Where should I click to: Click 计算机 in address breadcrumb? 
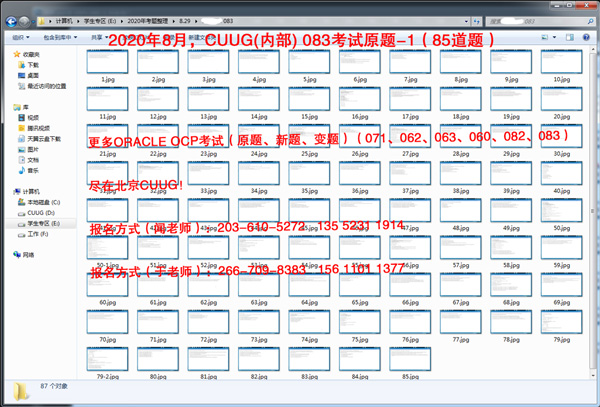[x=64, y=21]
